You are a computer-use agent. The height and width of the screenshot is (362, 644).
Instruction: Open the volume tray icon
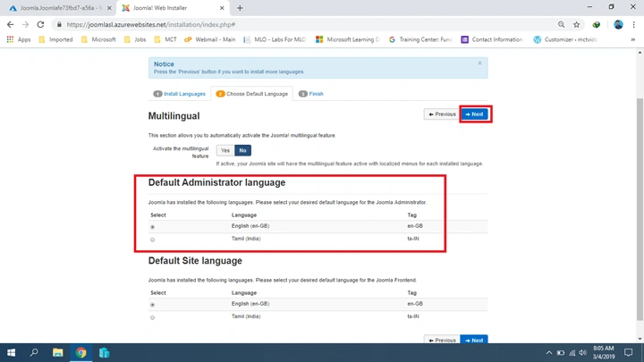click(582, 353)
